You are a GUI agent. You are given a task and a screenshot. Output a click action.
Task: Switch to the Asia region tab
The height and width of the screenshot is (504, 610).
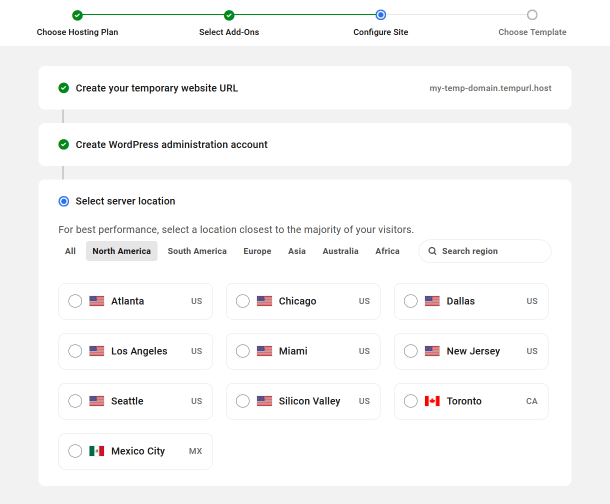(297, 251)
